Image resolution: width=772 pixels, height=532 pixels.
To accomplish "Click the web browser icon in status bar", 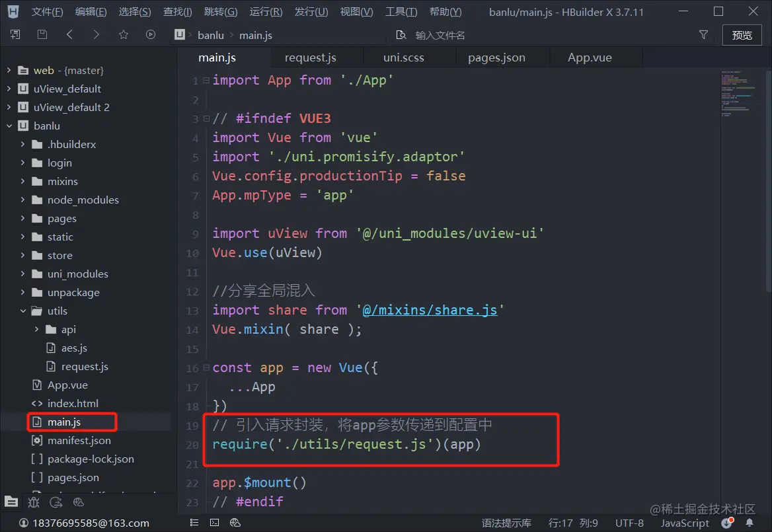I will pos(235,523).
